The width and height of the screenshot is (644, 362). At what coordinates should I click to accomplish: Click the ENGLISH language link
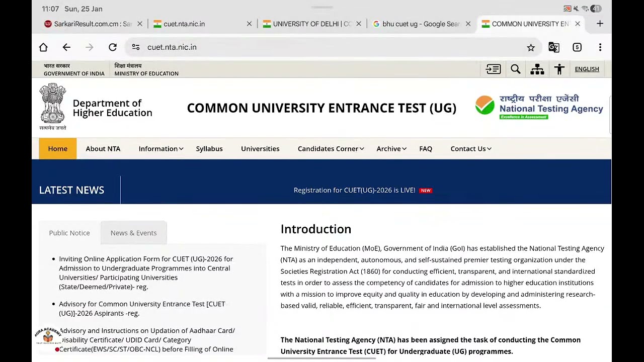[587, 69]
